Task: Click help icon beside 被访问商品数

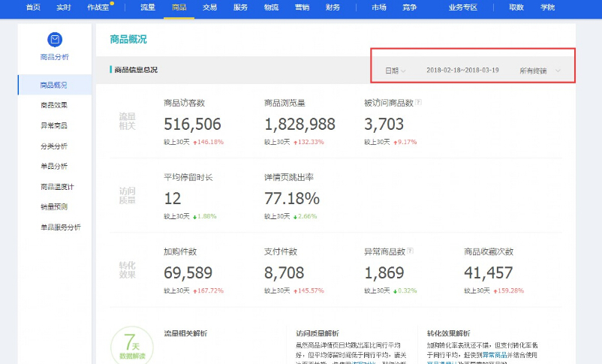Action: [418, 103]
